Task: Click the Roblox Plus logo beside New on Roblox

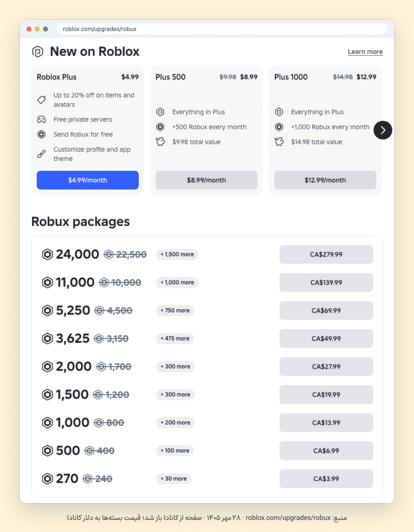Action: pos(38,52)
